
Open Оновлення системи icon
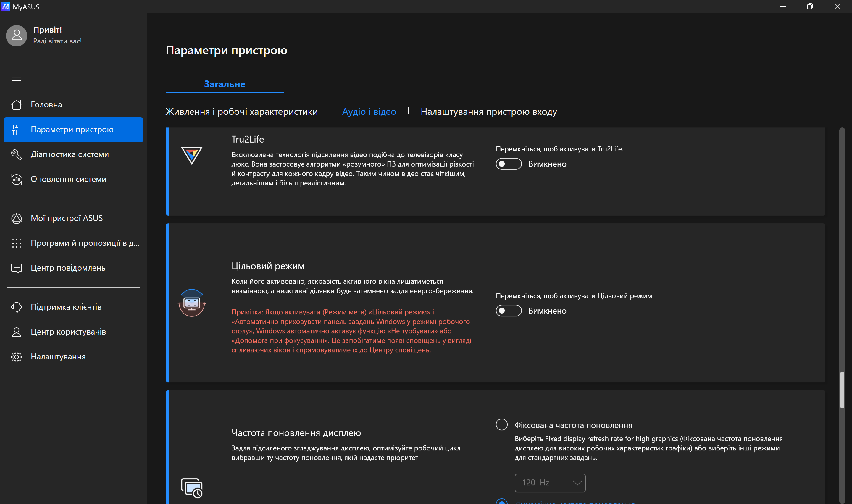[16, 179]
